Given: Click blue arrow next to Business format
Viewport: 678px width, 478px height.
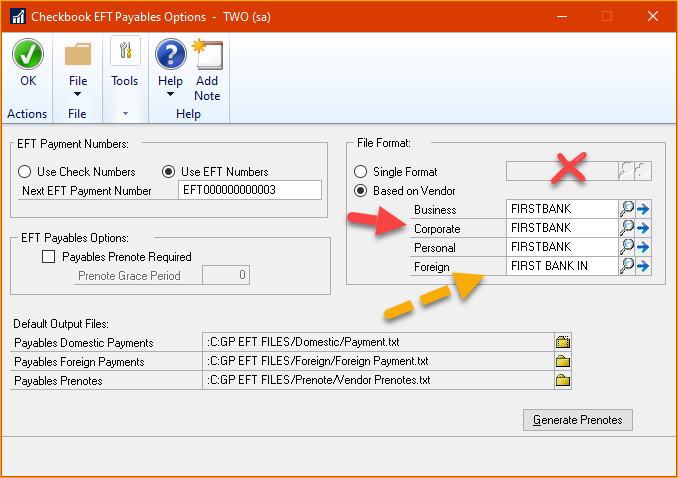Looking at the screenshot, I should (x=643, y=209).
